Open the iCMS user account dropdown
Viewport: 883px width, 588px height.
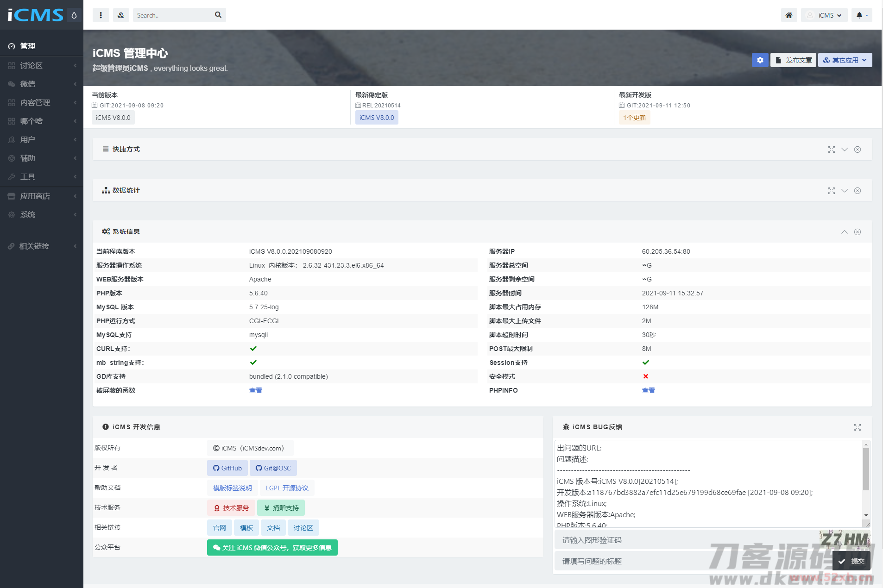coord(825,15)
